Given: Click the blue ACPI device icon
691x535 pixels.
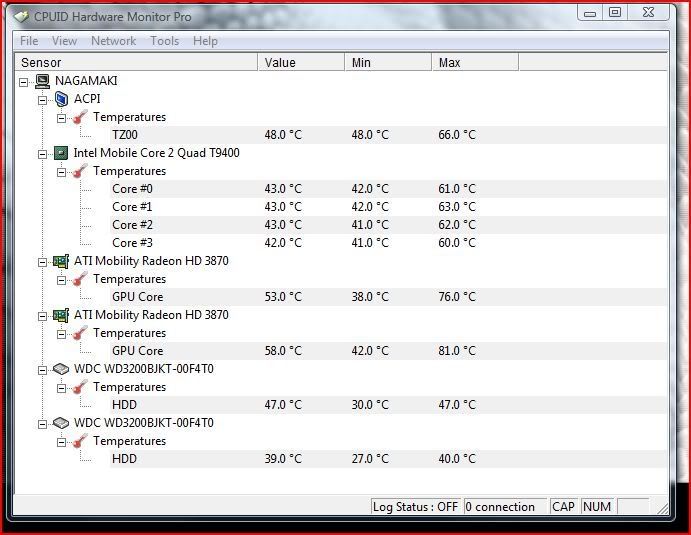Looking at the screenshot, I should 61,99.
